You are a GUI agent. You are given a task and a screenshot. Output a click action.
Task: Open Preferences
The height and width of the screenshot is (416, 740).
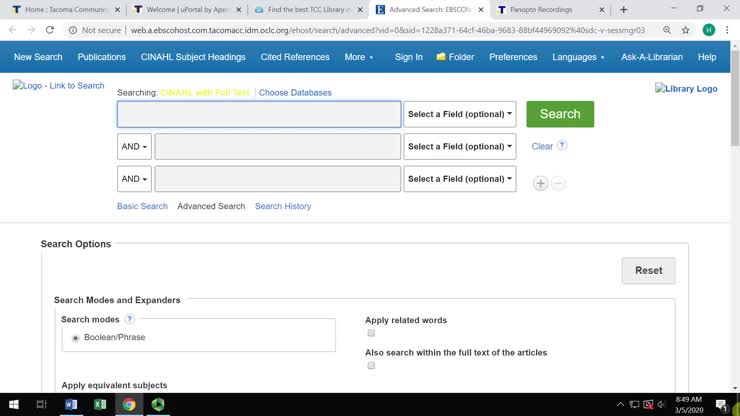pyautogui.click(x=513, y=57)
